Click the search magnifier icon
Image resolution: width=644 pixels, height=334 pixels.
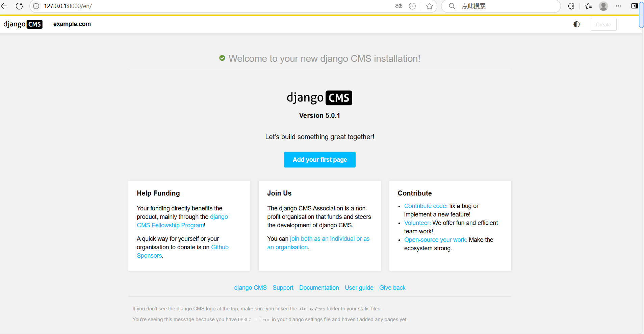pyautogui.click(x=452, y=6)
